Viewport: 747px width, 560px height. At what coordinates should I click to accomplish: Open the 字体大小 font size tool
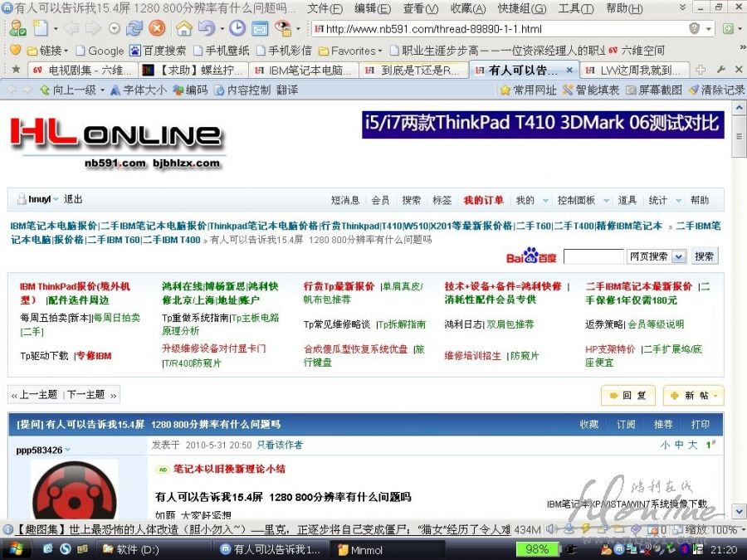pyautogui.click(x=139, y=90)
